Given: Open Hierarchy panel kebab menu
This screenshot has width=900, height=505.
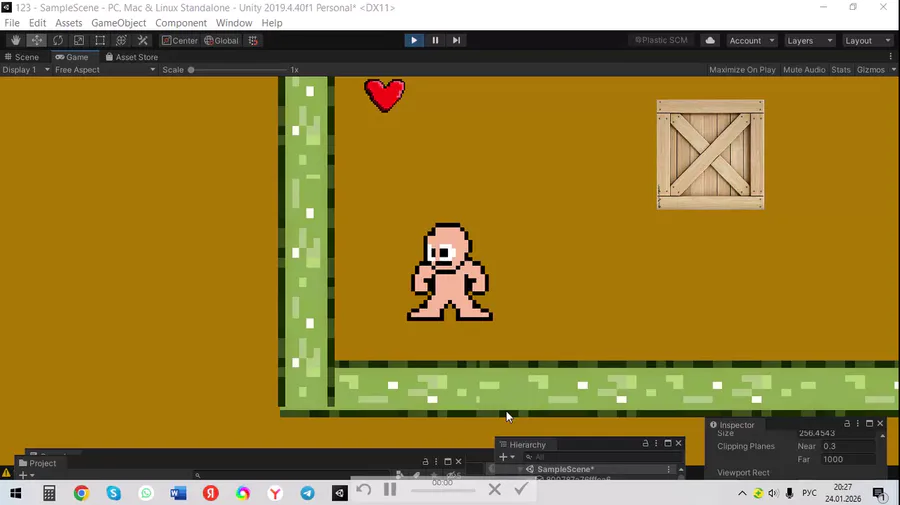Looking at the screenshot, I should click(656, 443).
